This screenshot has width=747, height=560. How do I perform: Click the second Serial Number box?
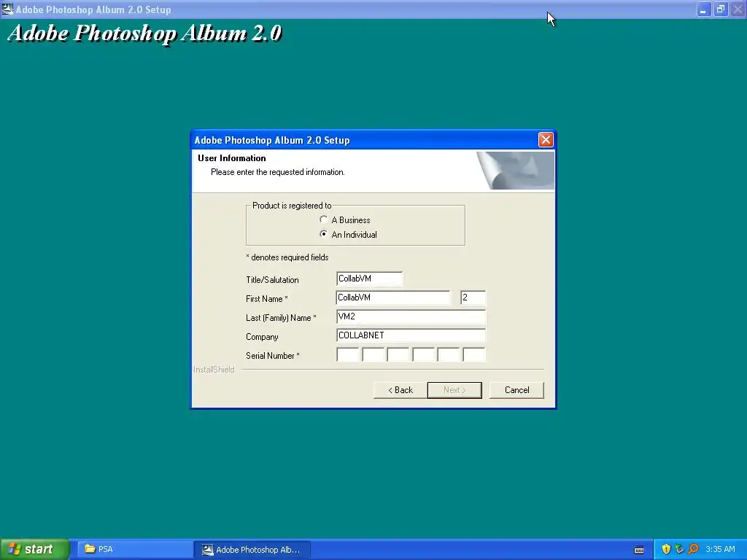pos(373,355)
